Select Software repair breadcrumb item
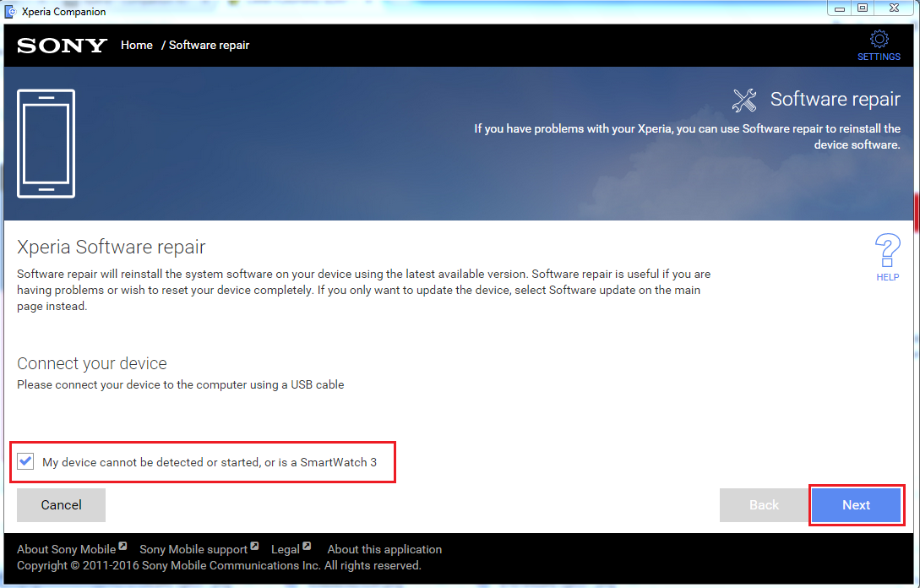Image resolution: width=920 pixels, height=588 pixels. [x=209, y=45]
